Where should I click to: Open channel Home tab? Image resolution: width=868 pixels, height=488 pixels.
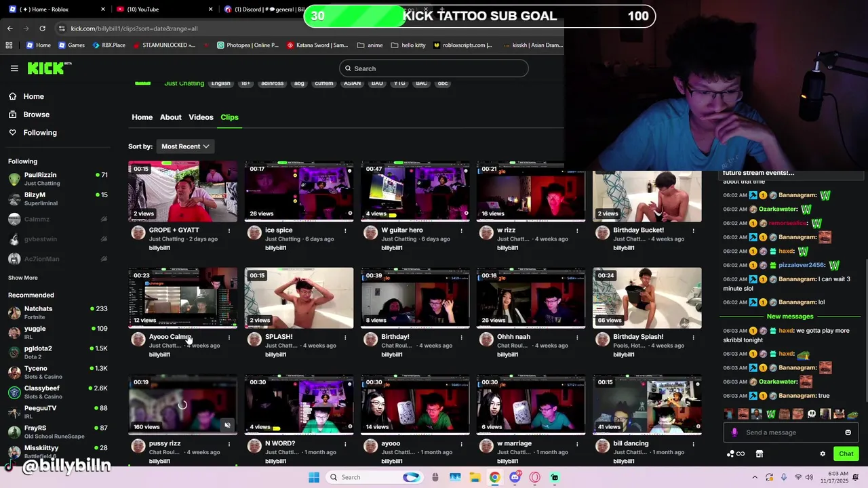point(142,117)
